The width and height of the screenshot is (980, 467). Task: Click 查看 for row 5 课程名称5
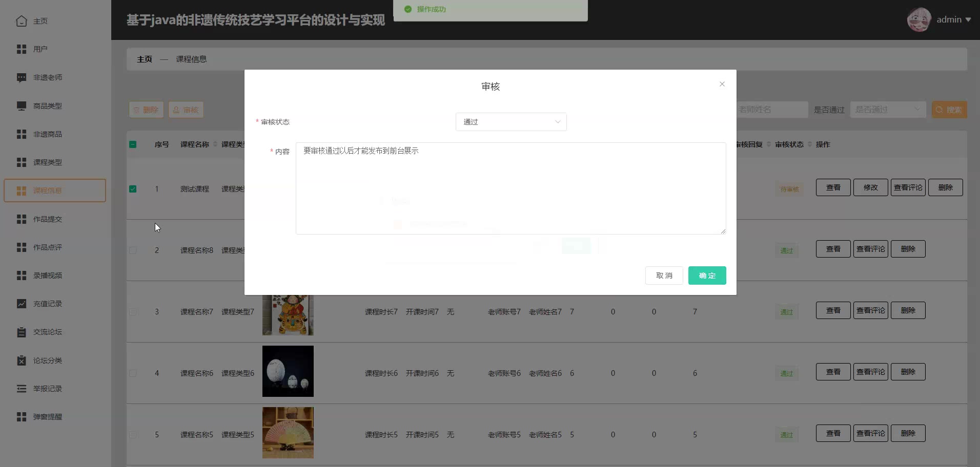pos(833,433)
